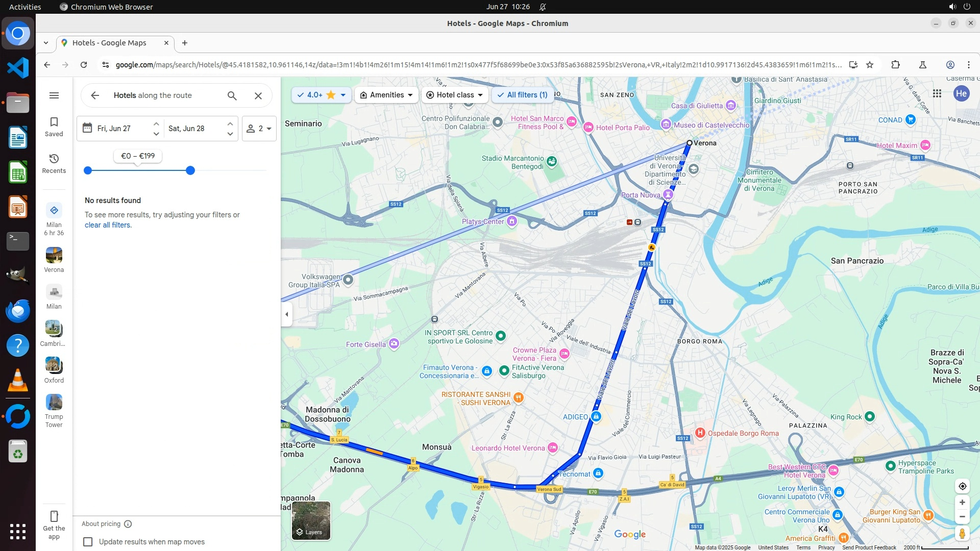Expand the Hotel class dropdown
Viewport: 980px width, 551px height.
[455, 95]
